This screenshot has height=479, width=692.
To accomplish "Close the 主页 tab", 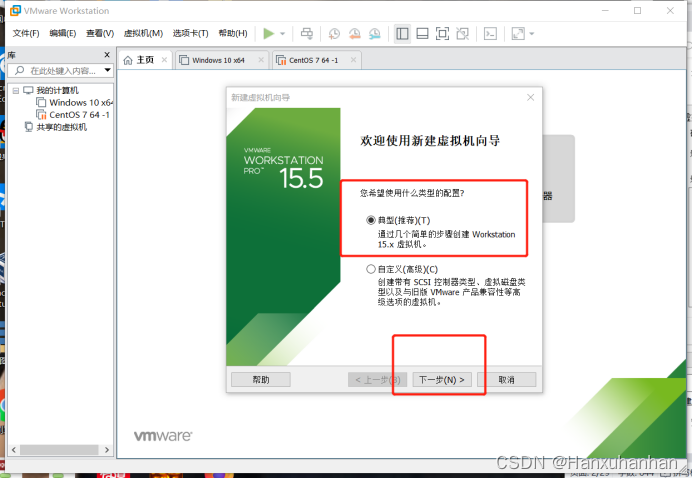I will click(164, 60).
